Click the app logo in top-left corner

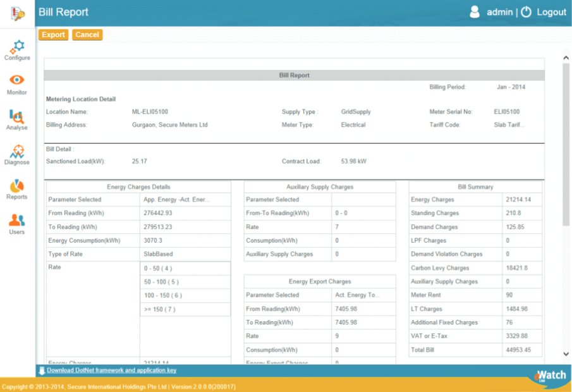point(17,13)
